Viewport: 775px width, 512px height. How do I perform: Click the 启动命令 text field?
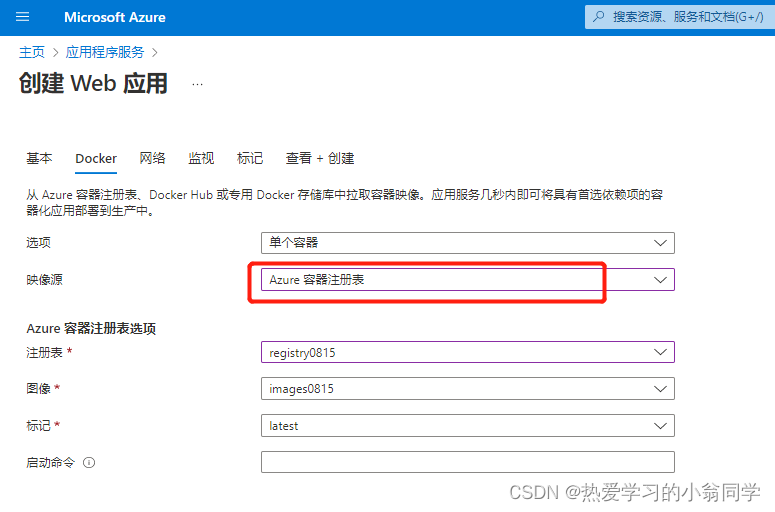tap(468, 462)
